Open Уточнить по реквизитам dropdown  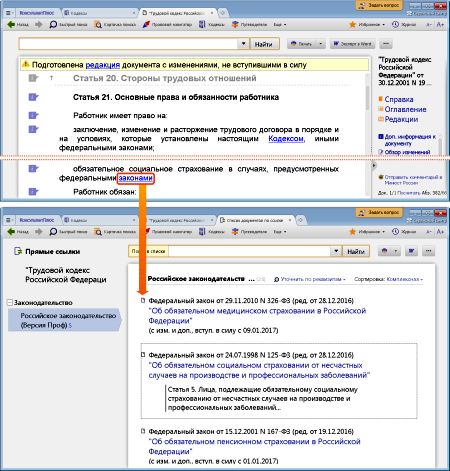310,279
